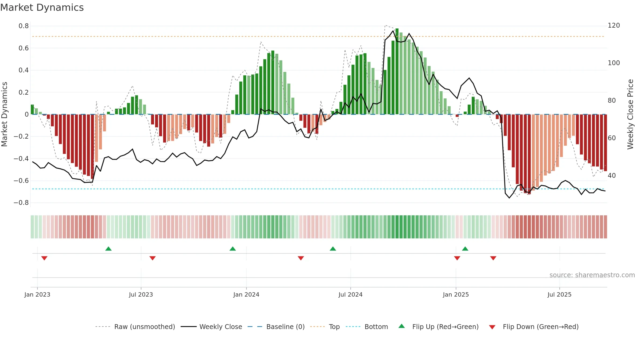Image resolution: width=644 pixels, height=362 pixels.
Task: Click the Market Dynamics vertical axis title
Action: [x=4, y=114]
